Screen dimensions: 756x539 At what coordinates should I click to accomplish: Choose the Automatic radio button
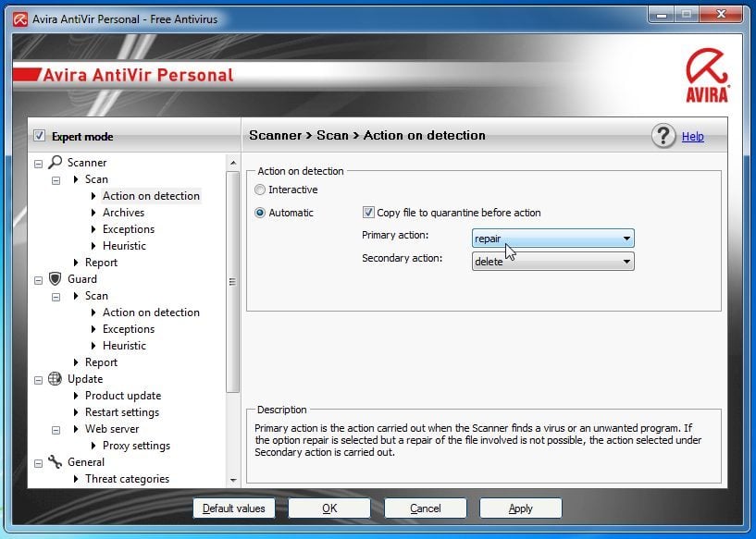coord(260,213)
